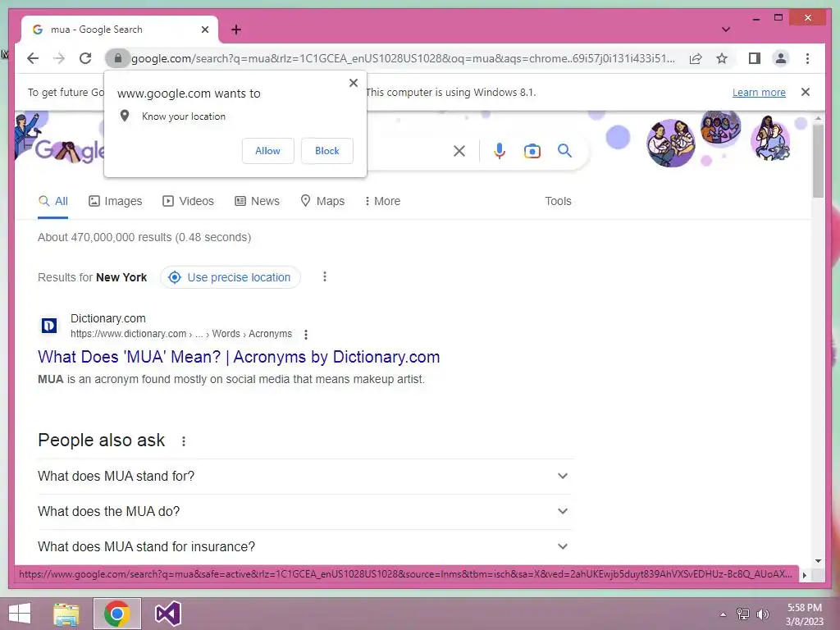Open the Windows Start button
The width and height of the screenshot is (840, 630).
[20, 614]
